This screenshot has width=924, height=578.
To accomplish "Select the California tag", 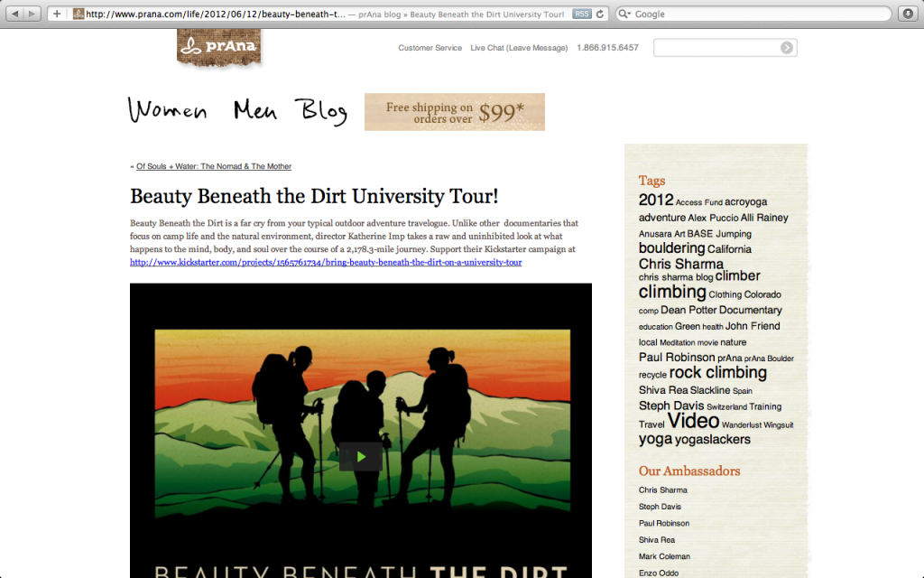I will pyautogui.click(x=729, y=249).
